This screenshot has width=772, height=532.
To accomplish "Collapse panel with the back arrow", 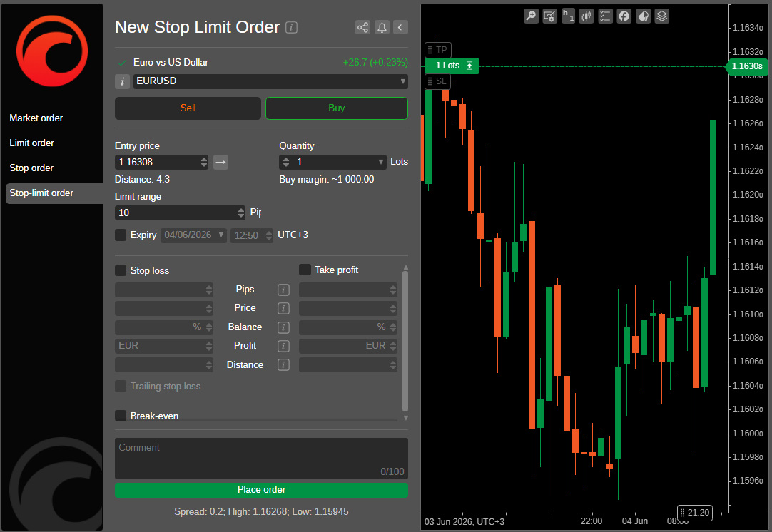I will click(x=400, y=27).
